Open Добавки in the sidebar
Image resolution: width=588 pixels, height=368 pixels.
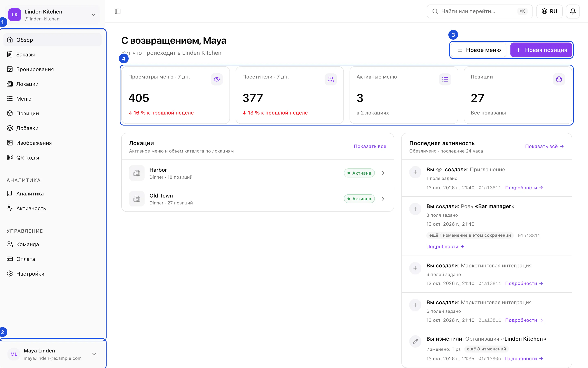pos(52,128)
